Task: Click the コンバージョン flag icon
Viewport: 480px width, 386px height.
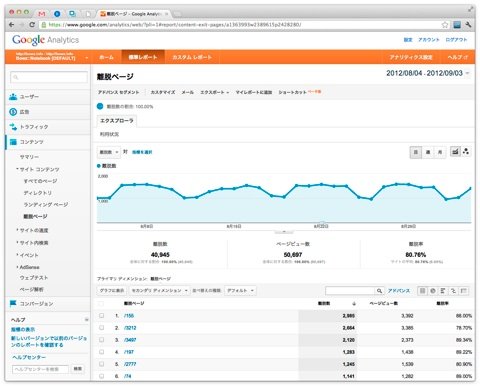Action: tap(13, 303)
